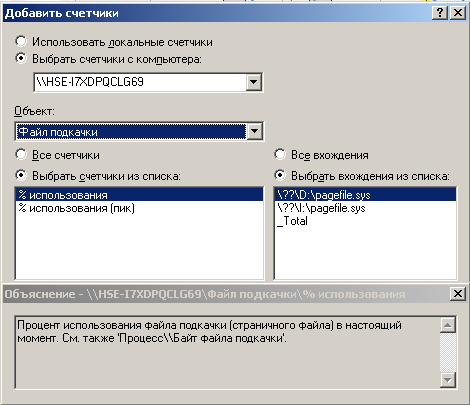
Task: Close the 'Добавить счетчики' dialog
Action: coord(458,13)
